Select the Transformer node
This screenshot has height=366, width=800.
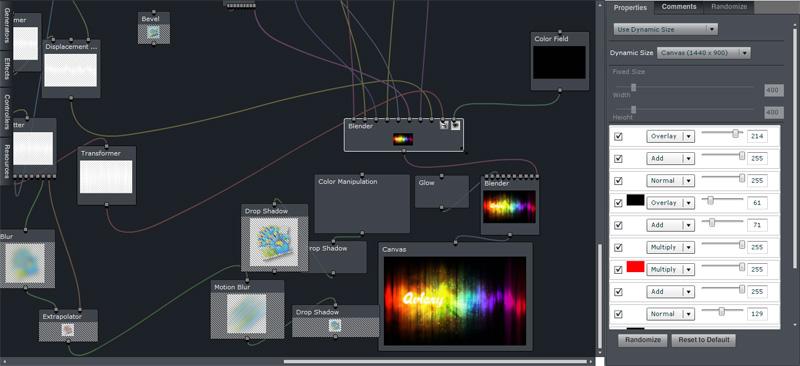coord(106,175)
